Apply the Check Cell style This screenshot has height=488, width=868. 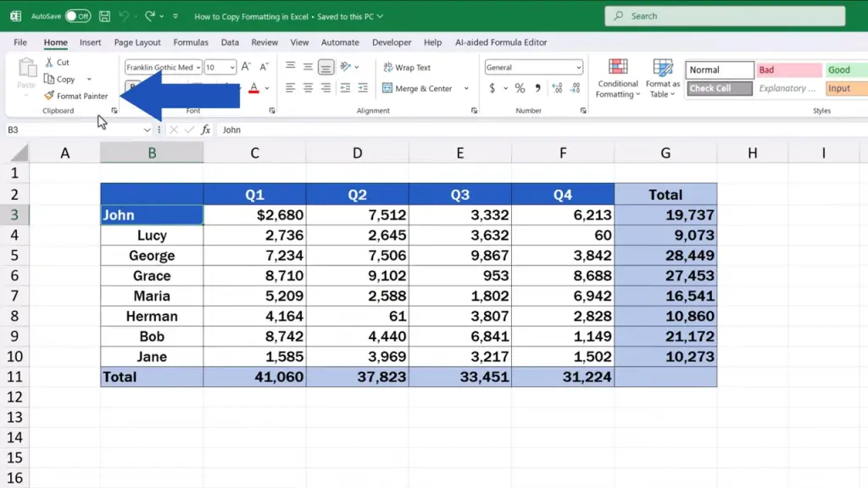click(719, 88)
